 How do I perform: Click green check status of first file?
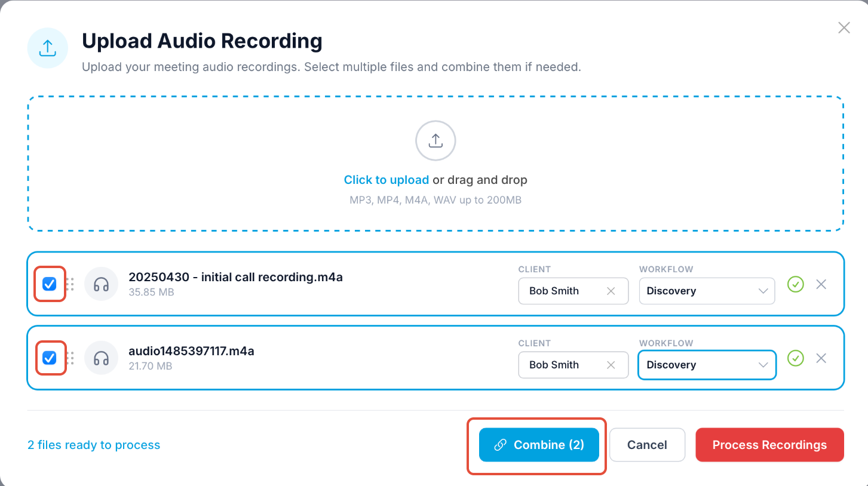tap(795, 284)
